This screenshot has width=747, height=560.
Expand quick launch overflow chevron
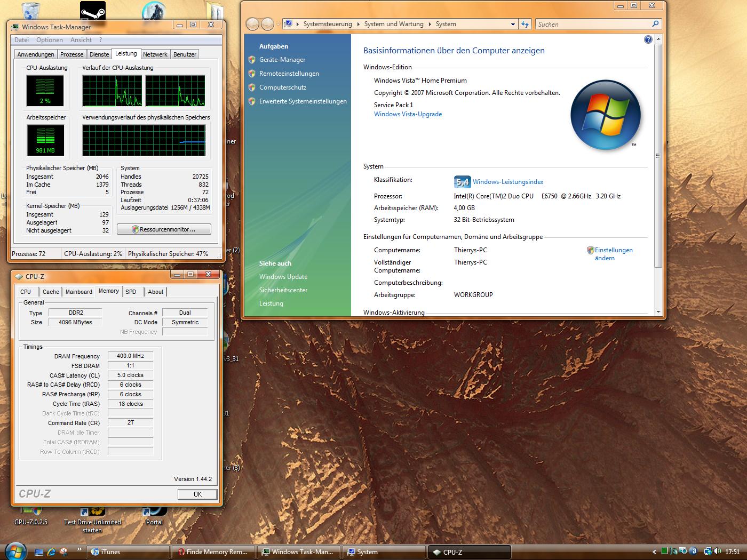80,549
